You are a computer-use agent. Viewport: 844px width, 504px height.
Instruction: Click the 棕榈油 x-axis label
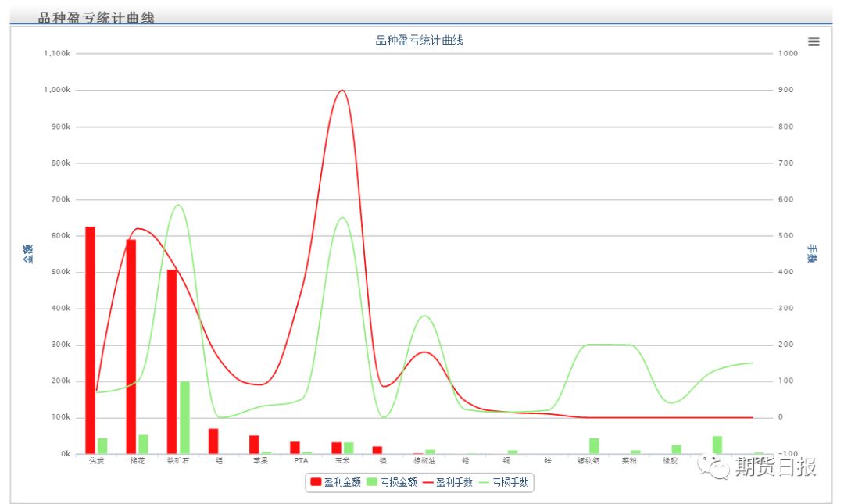point(424,461)
